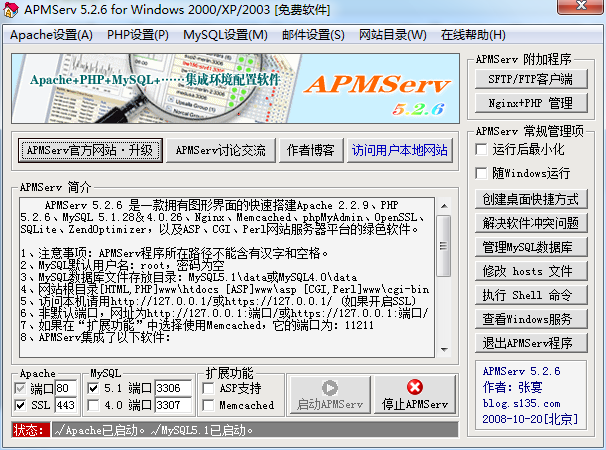Click the line '1、注意事项' in the intro
606x450 pixels.
[174, 254]
